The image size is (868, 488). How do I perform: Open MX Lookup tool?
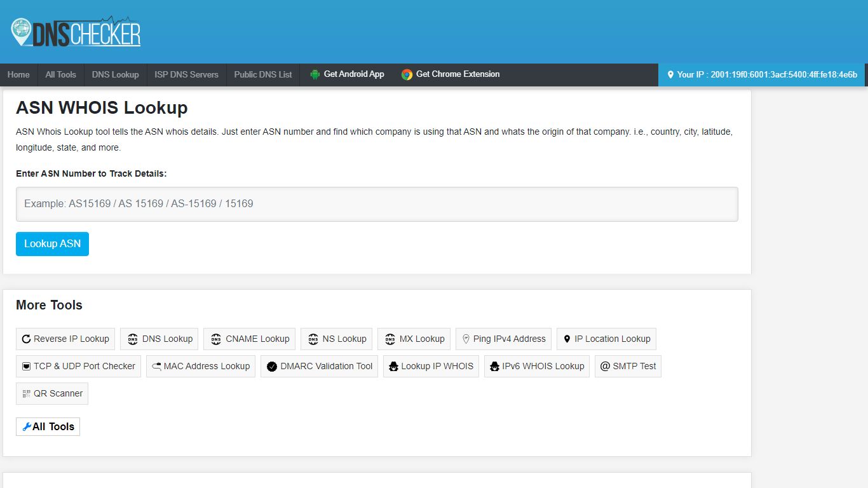[414, 339]
